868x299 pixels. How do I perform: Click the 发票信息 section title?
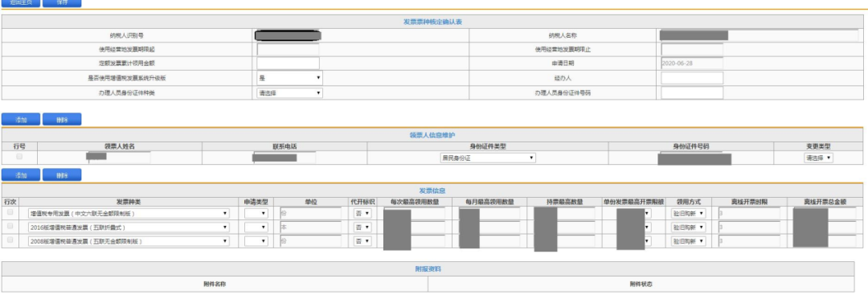[432, 190]
